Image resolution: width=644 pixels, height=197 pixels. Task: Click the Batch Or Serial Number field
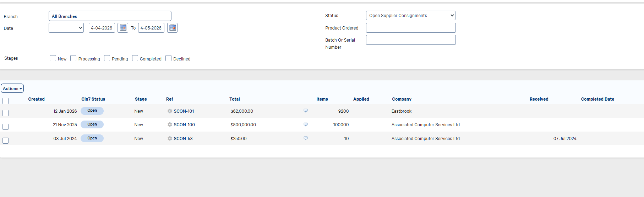pyautogui.click(x=411, y=40)
